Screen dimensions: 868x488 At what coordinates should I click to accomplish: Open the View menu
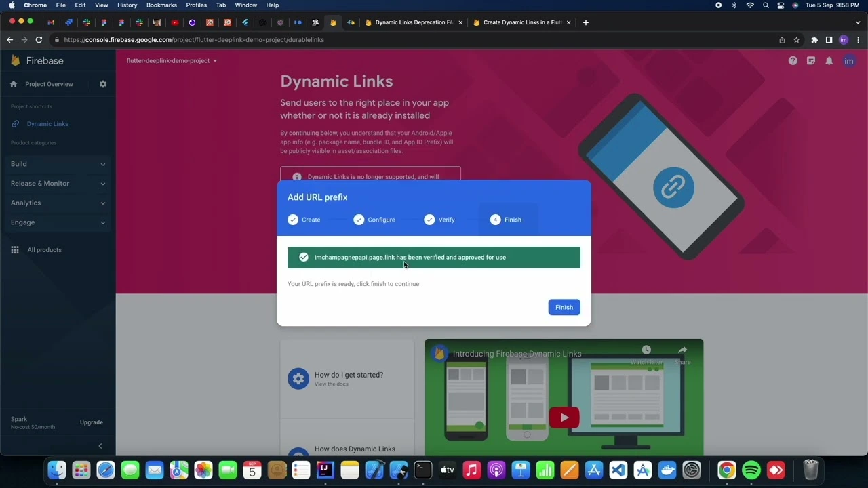tap(101, 5)
